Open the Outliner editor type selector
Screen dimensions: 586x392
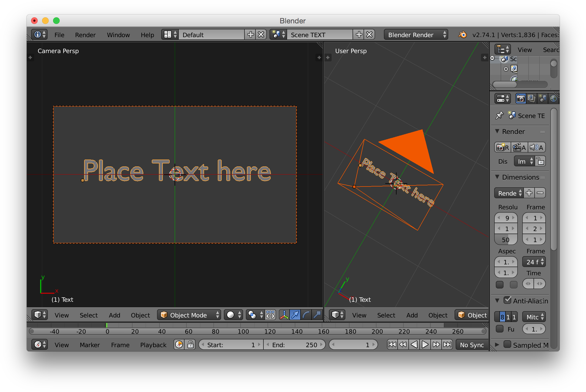(503, 50)
